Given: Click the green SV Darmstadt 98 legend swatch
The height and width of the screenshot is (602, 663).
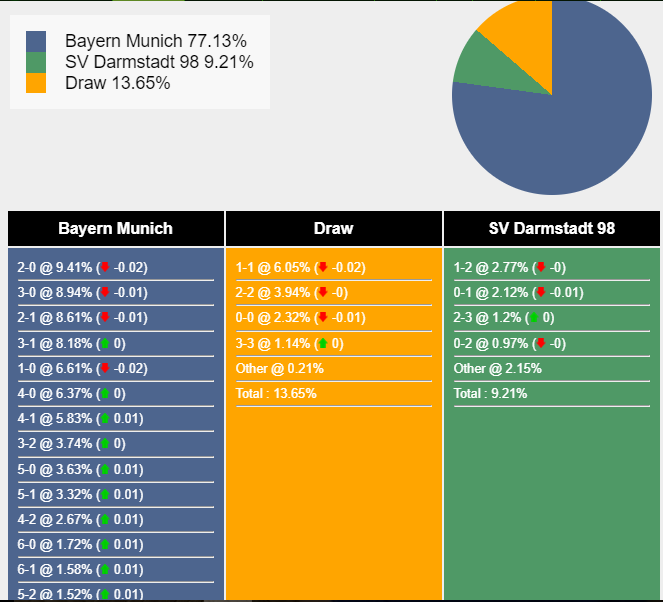Looking at the screenshot, I should [36, 62].
